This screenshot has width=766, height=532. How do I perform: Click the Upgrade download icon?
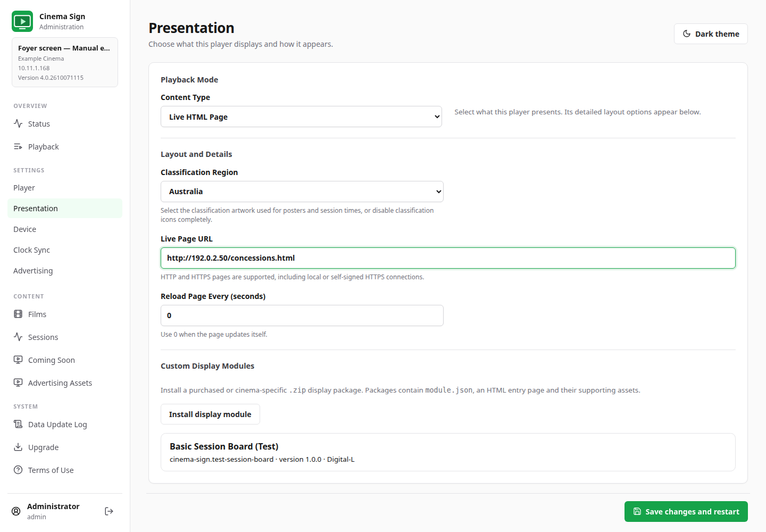(18, 447)
